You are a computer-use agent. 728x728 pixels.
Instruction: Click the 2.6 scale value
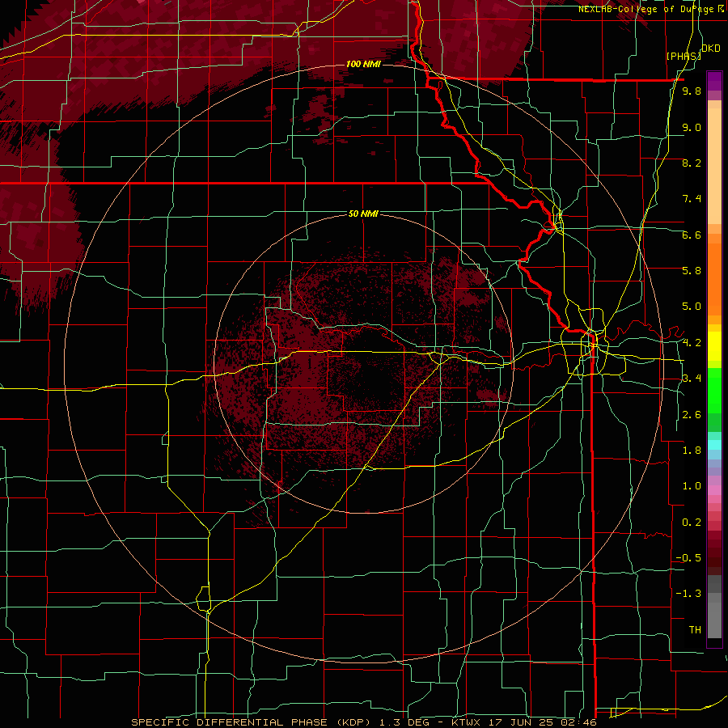coord(692,415)
